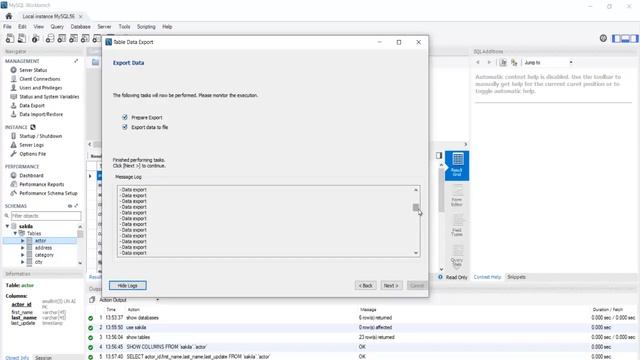Click the create stored procedure toolbar icon
Image resolution: width=640 pixels, height=360 pixels.
click(x=85, y=39)
